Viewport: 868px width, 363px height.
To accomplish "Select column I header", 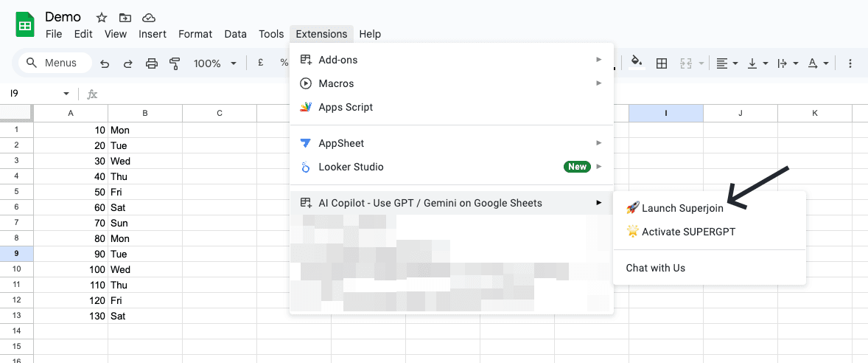I will pyautogui.click(x=666, y=113).
